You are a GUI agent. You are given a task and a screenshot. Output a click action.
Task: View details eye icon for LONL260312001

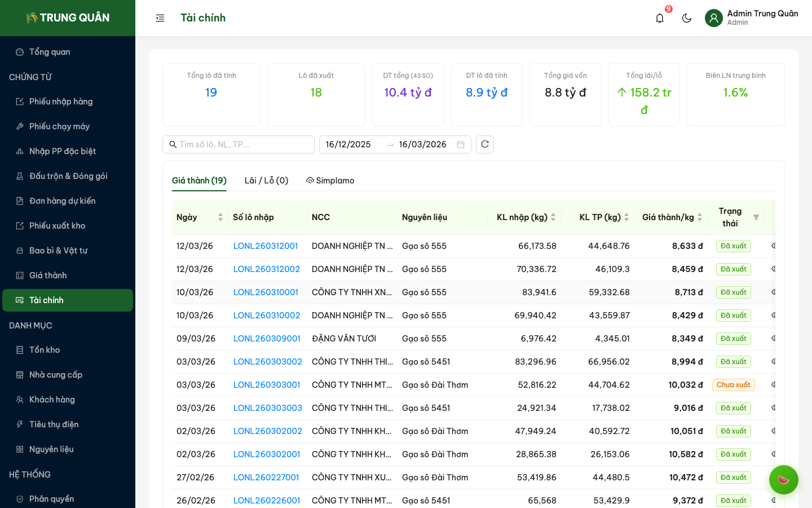click(x=773, y=246)
